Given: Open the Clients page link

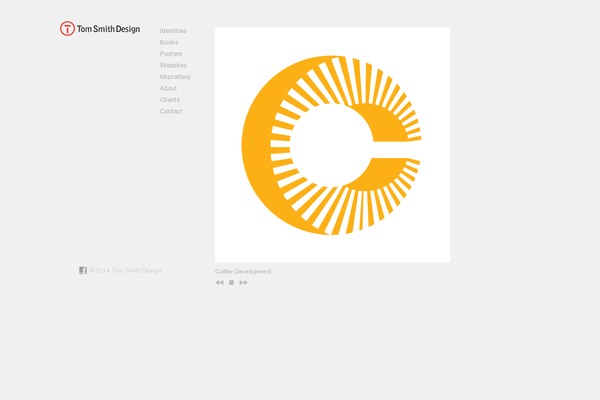Looking at the screenshot, I should pyautogui.click(x=170, y=100).
